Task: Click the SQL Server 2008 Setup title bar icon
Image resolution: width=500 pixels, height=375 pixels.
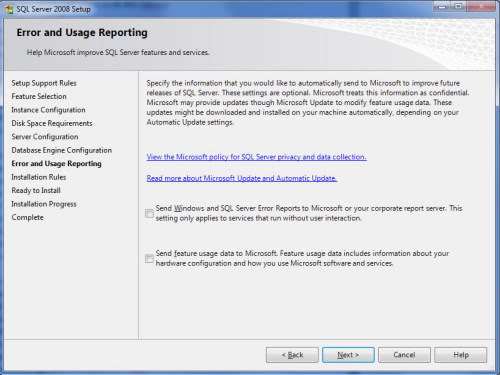Action: tap(8, 9)
